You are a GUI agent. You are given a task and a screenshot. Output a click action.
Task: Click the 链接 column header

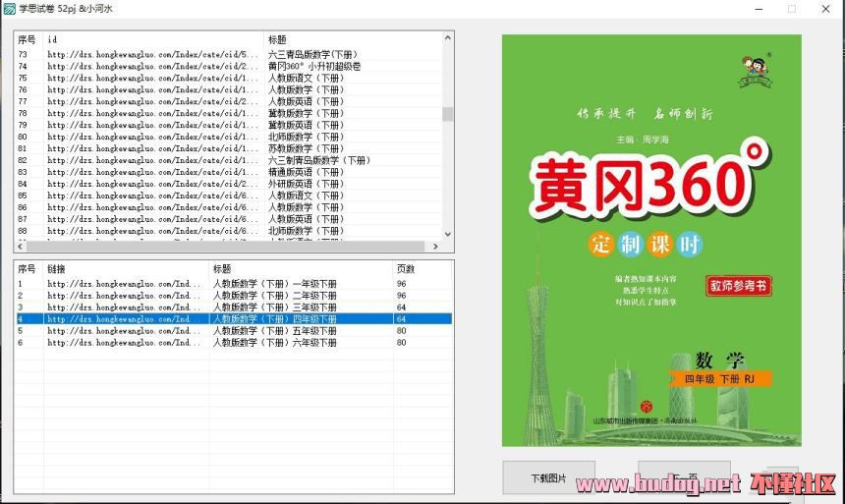(x=126, y=269)
